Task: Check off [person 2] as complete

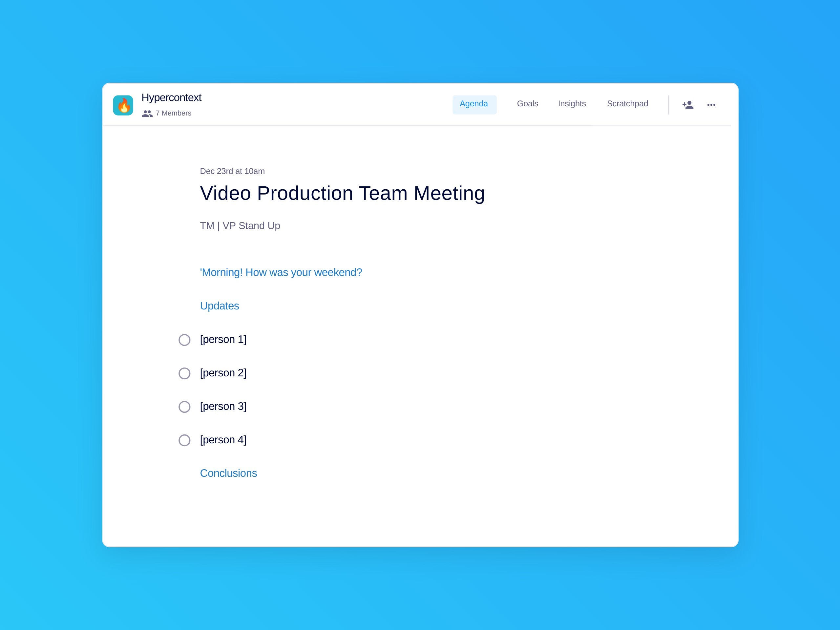Action: pos(184,373)
